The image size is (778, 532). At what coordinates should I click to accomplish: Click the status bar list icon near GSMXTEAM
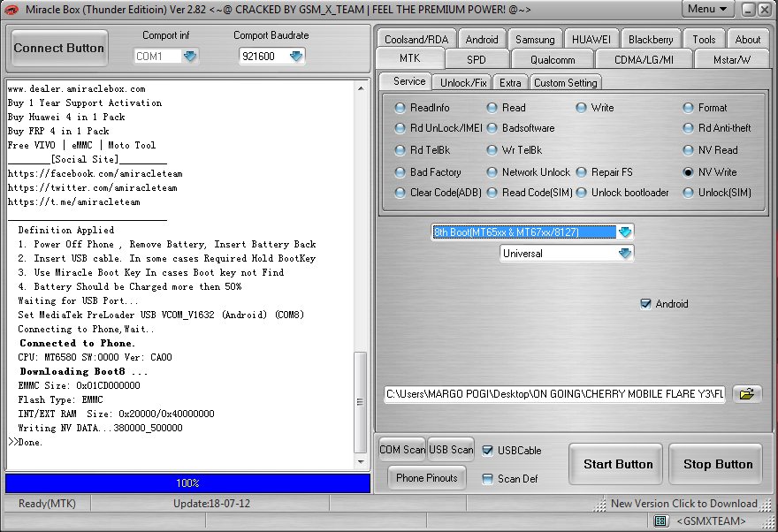[660, 521]
